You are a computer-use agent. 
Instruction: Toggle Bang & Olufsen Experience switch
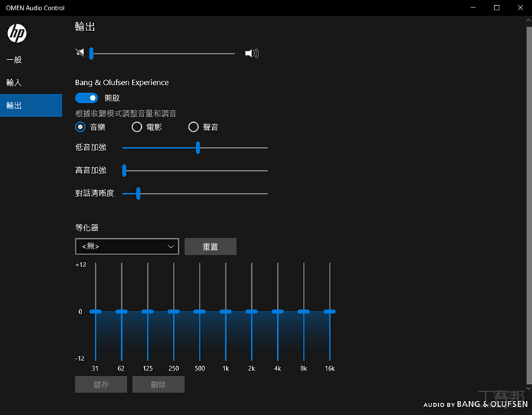click(86, 98)
